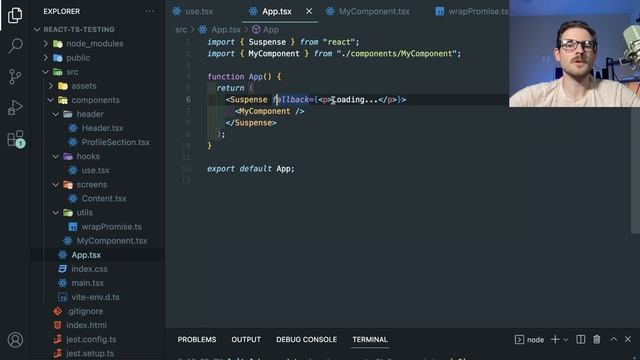Close the bottom panel
Viewport: 640px width, 360px height.
(x=628, y=340)
